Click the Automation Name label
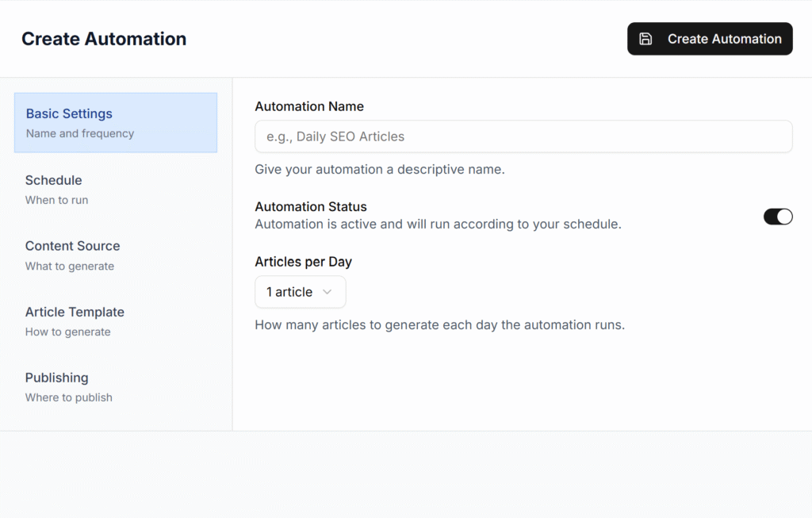Image resolution: width=812 pixels, height=518 pixels. pyautogui.click(x=309, y=106)
